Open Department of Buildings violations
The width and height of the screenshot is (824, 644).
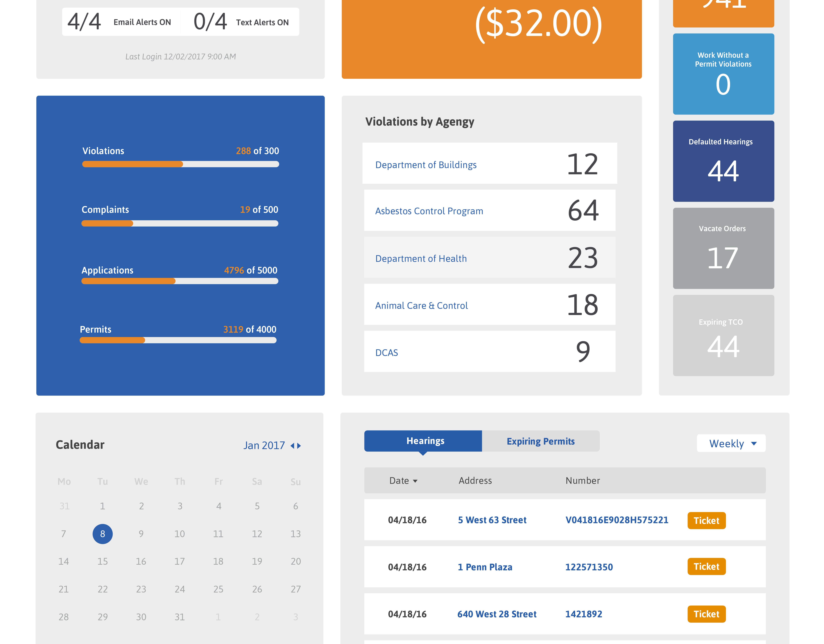point(490,163)
